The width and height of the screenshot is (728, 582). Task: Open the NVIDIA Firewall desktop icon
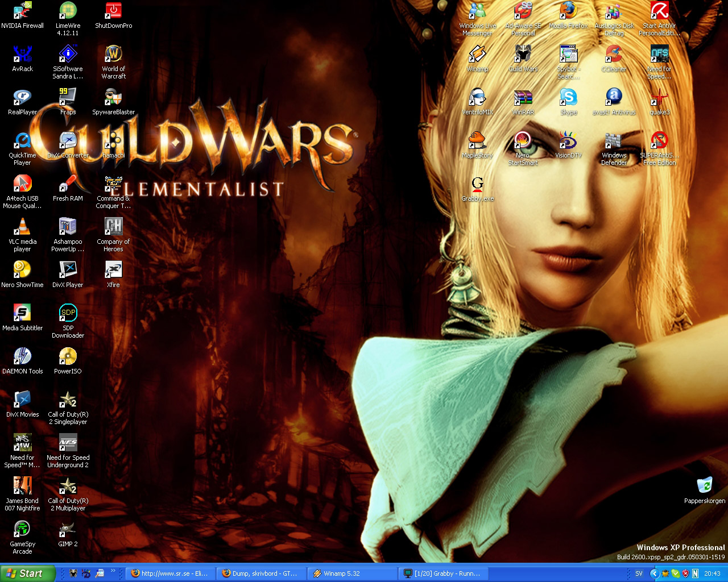click(22, 16)
